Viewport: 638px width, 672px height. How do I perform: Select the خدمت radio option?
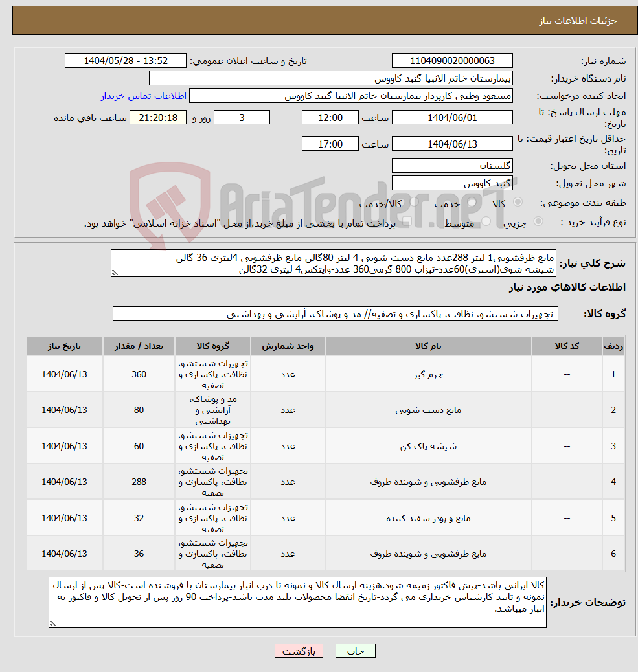tap(472, 202)
